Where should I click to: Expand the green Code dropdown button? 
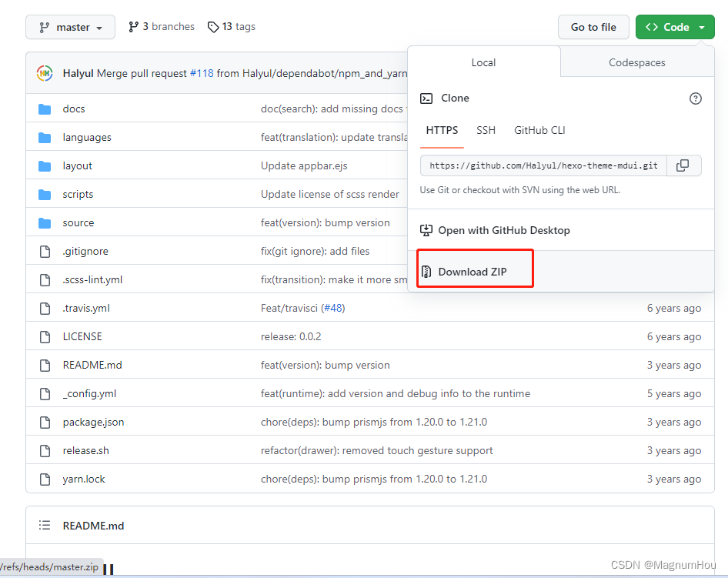tap(675, 27)
